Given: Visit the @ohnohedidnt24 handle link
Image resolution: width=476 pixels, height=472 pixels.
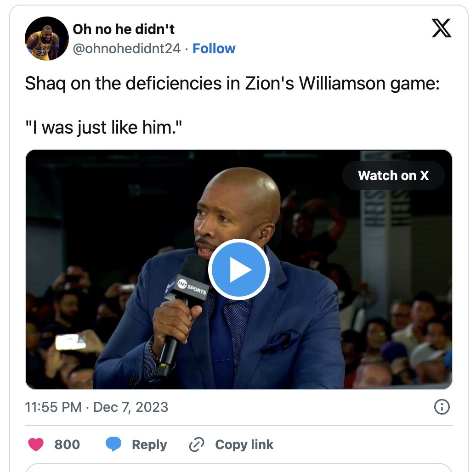Looking at the screenshot, I should 127,49.
